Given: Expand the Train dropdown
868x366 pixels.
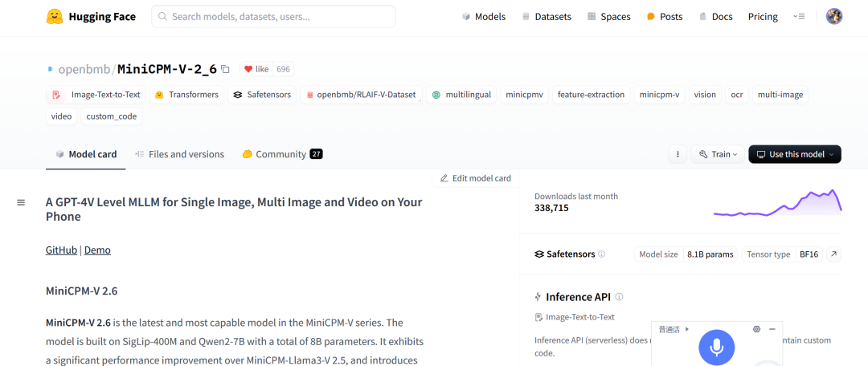Looking at the screenshot, I should (718, 154).
